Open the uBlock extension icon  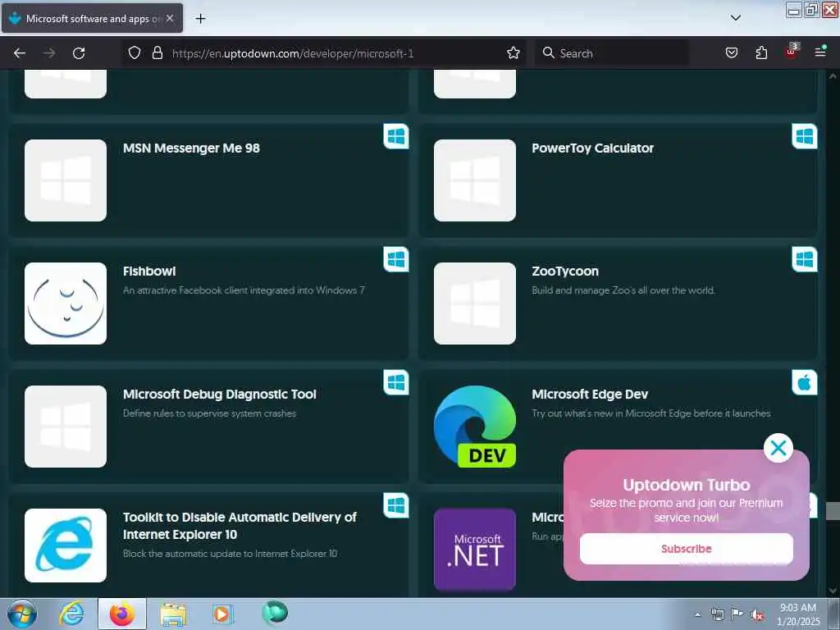click(x=792, y=52)
